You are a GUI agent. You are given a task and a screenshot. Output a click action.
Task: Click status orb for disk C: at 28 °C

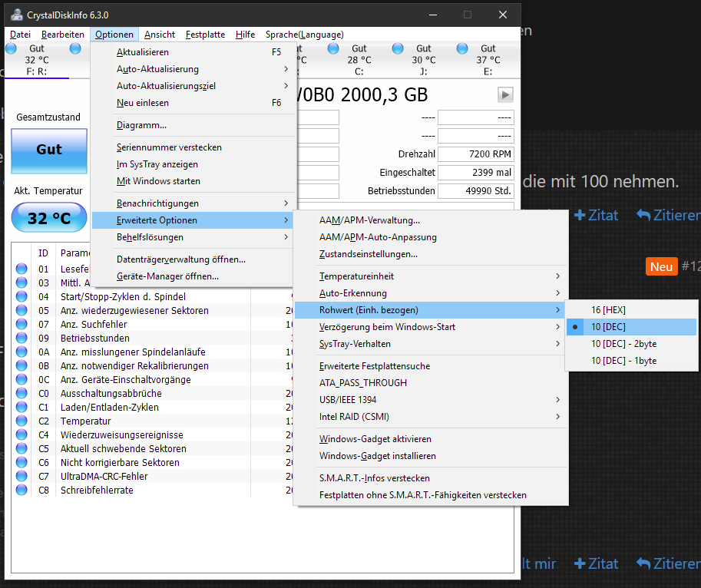tap(333, 48)
